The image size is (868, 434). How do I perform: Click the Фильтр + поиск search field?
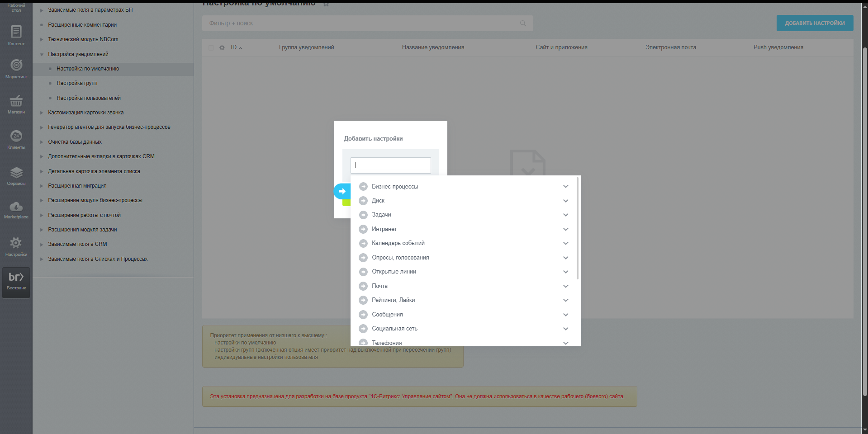pos(362,23)
